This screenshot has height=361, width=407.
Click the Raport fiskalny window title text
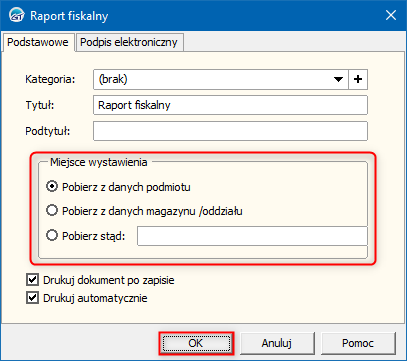tap(69, 16)
